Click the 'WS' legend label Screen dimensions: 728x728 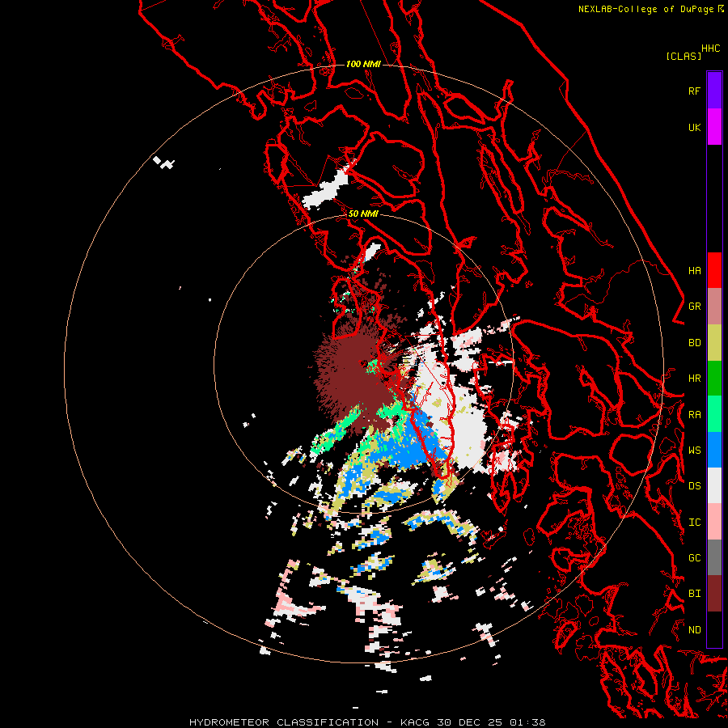point(695,450)
